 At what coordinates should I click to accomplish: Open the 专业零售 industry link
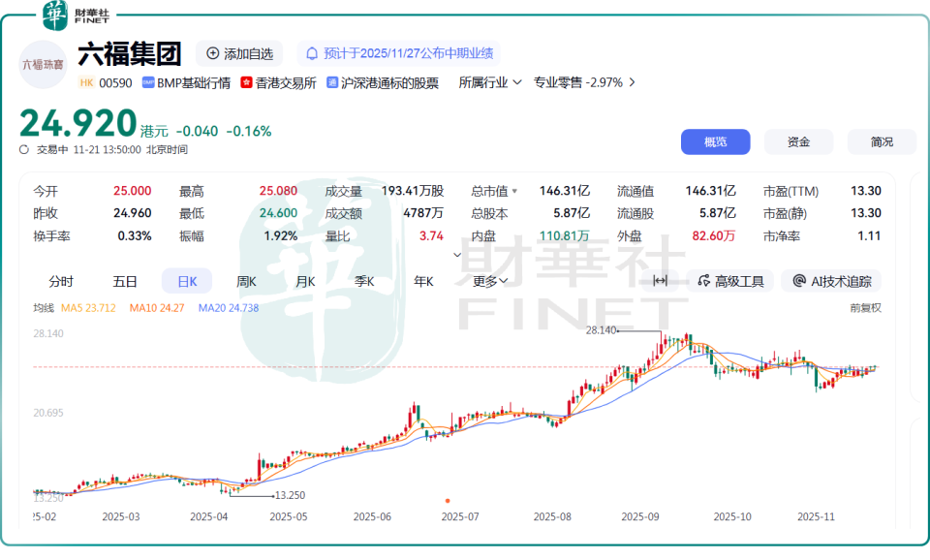pyautogui.click(x=572, y=82)
